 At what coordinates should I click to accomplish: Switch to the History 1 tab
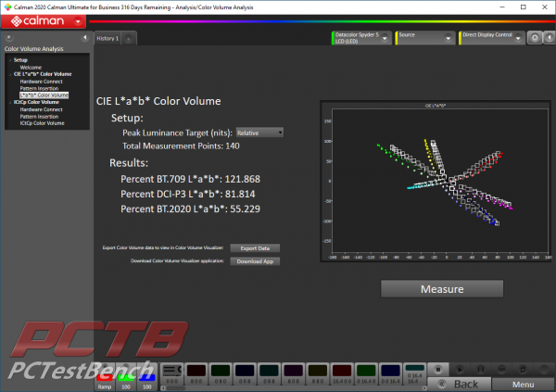point(107,38)
